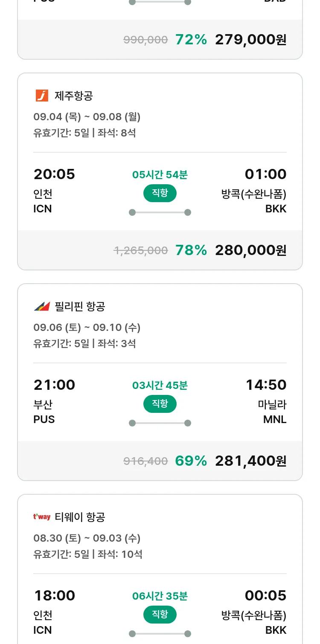Click the route line under 05시간 54분
This screenshot has width=320, height=644.
[160, 212]
